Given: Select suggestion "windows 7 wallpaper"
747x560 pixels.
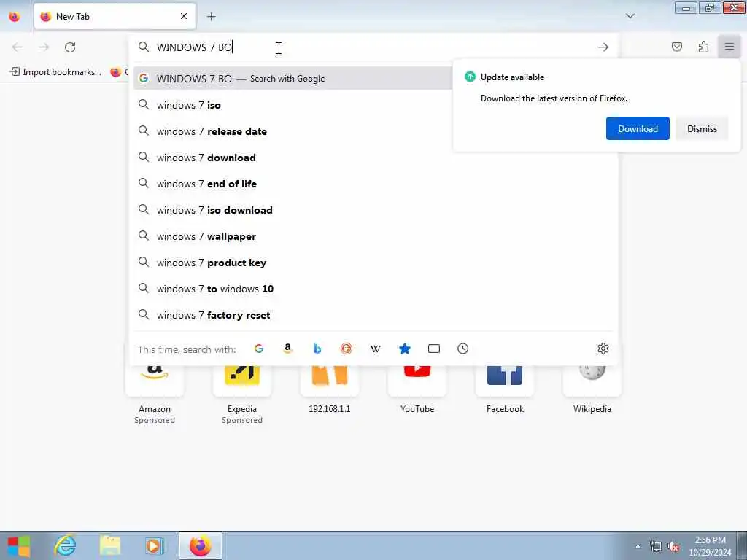Looking at the screenshot, I should pos(374,236).
